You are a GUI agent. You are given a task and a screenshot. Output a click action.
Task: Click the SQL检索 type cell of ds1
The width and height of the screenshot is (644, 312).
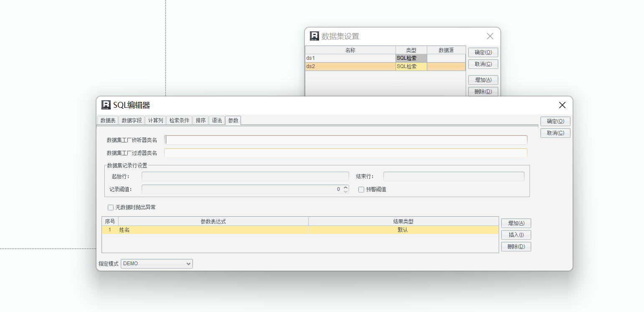[411, 58]
